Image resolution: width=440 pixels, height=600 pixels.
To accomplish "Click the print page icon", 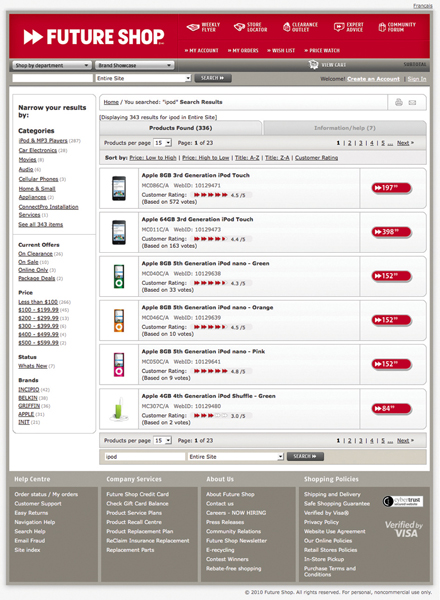I will pos(399,102).
